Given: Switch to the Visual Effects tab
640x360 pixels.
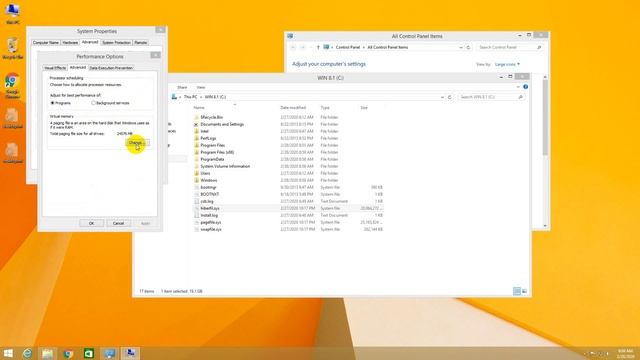Looking at the screenshot, I should (55, 68).
